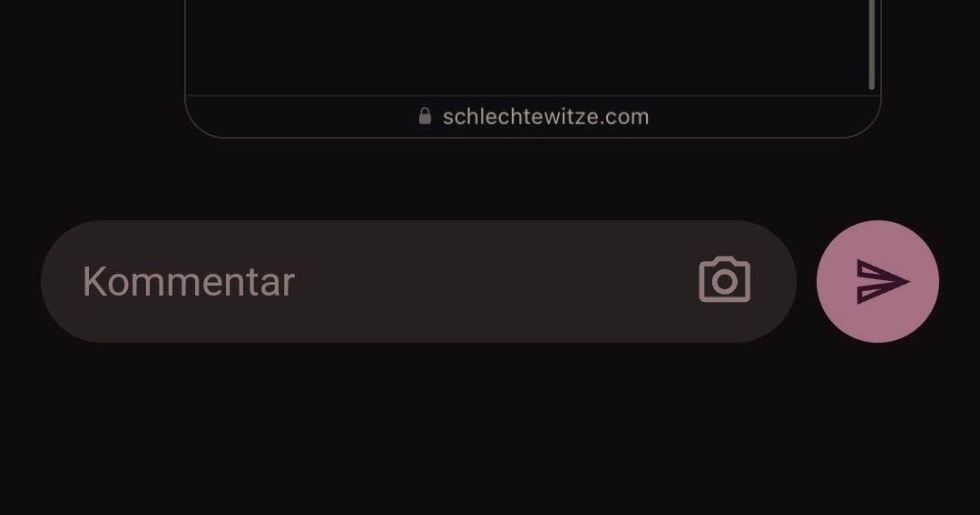Open the schlechtewitze.com address link
Image resolution: width=980 pixels, height=515 pixels.
click(x=545, y=116)
